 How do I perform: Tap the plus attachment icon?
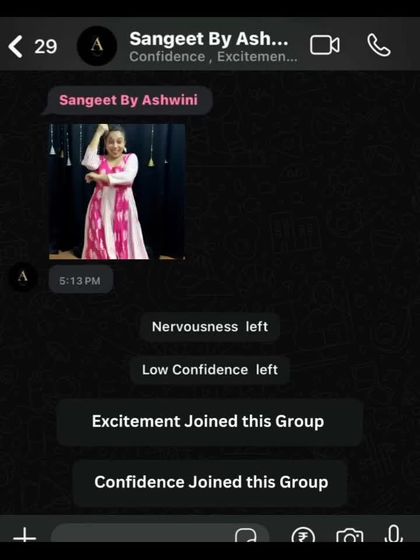tap(25, 536)
